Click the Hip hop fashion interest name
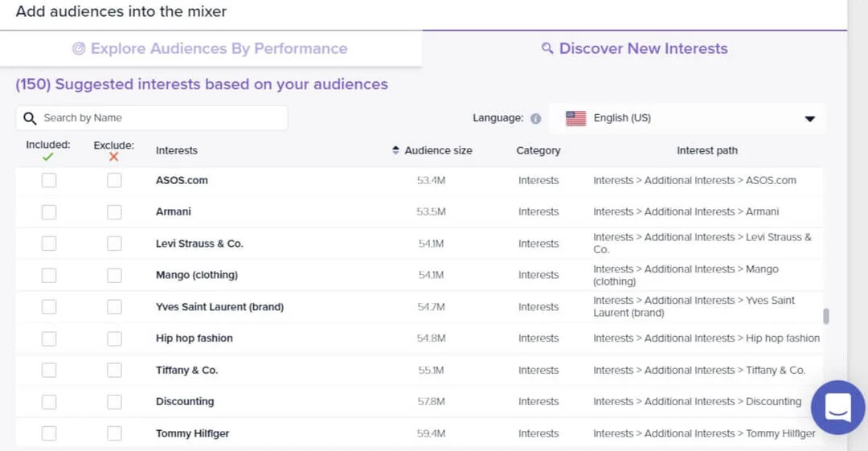 click(x=194, y=338)
